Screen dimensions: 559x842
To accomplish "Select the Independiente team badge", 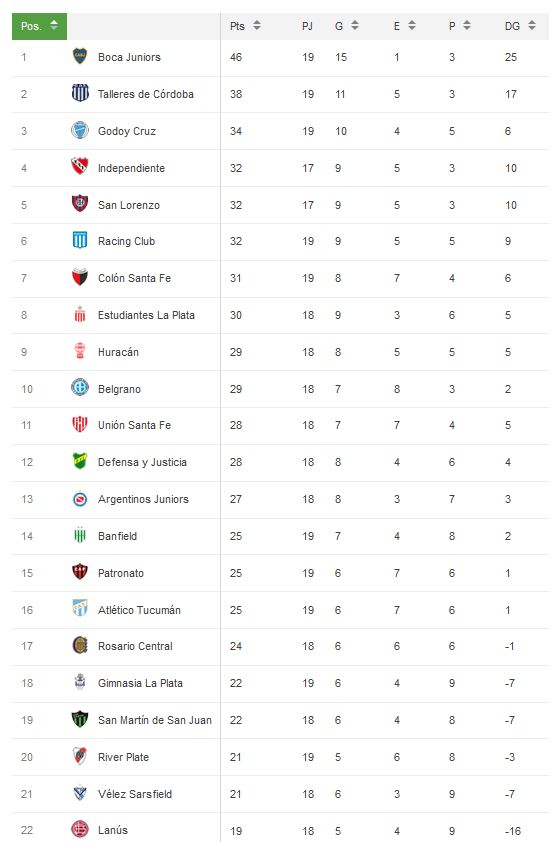I will (x=80, y=166).
